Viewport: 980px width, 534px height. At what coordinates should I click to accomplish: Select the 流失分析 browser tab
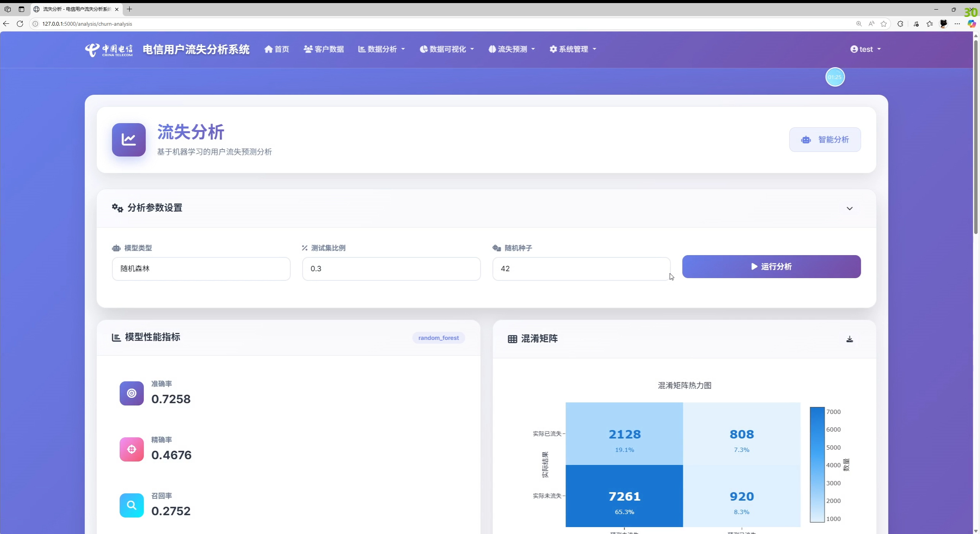[76, 9]
